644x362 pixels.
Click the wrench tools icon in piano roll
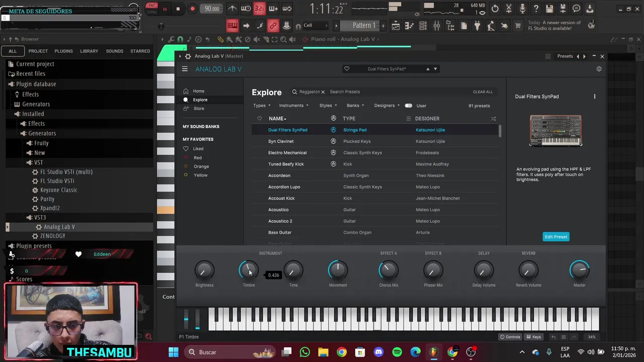pyautogui.click(x=172, y=39)
